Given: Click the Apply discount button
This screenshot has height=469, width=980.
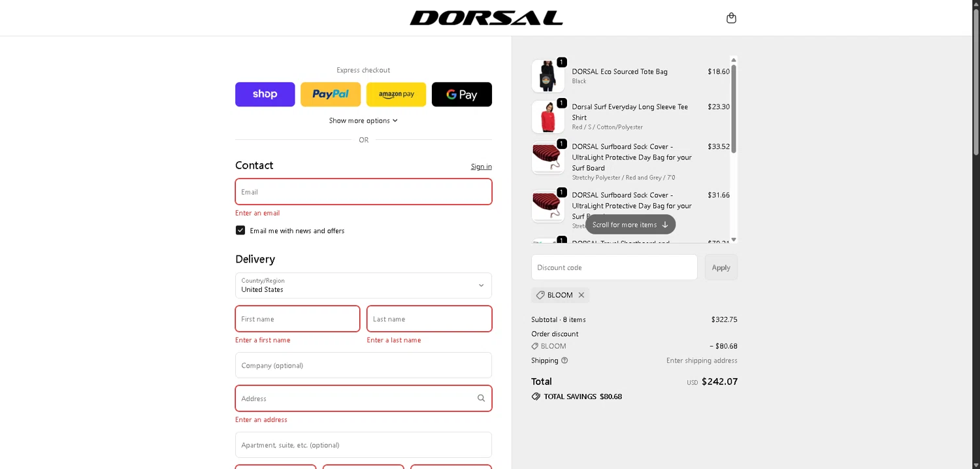Looking at the screenshot, I should click(x=721, y=267).
